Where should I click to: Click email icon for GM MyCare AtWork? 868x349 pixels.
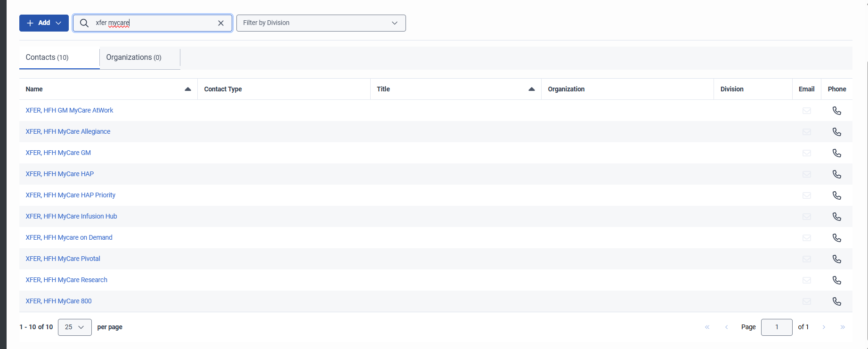point(807,111)
